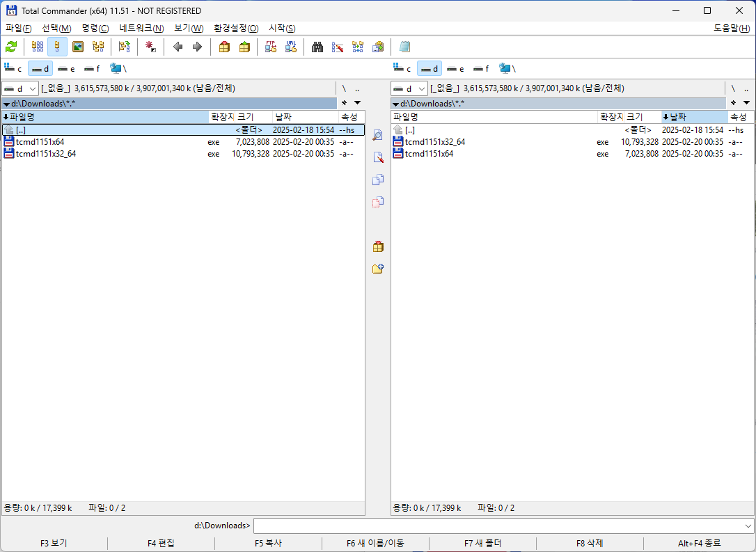
Task: Expand left panel directory history arrow
Action: [x=357, y=103]
